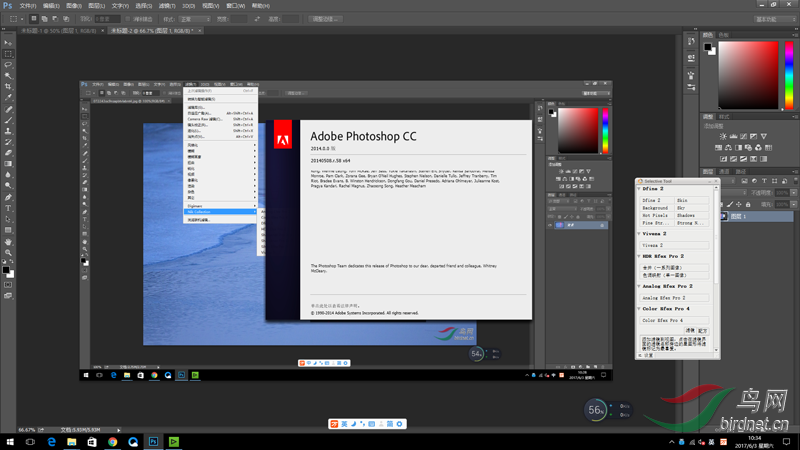Select the Rectangular Marquee tool

click(x=8, y=53)
